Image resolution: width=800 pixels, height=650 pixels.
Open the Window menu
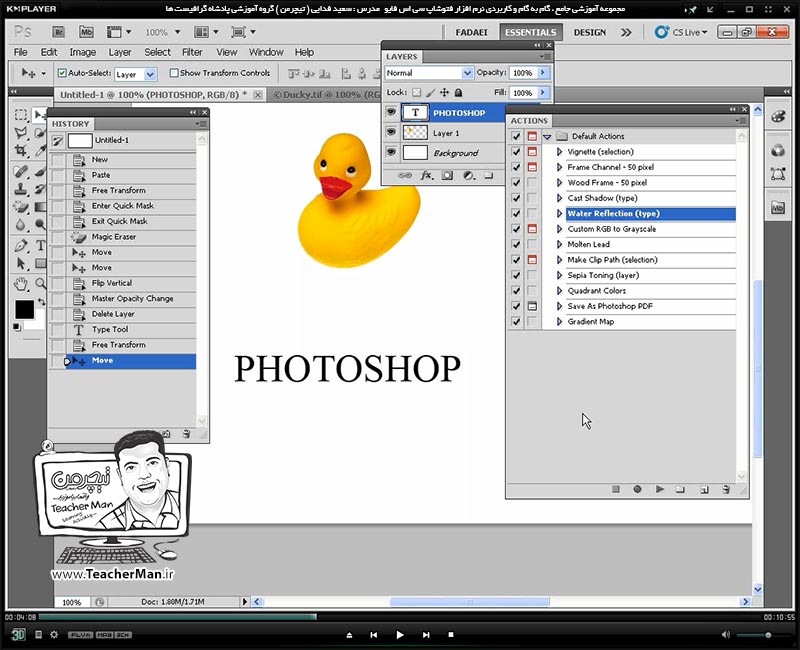click(x=266, y=52)
